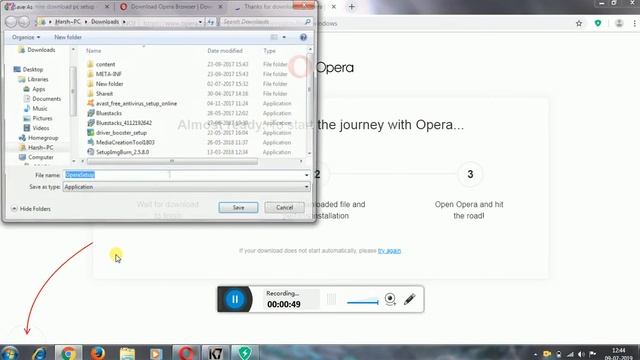Click Harsh-PC in the address breadcrumb

coord(67,22)
